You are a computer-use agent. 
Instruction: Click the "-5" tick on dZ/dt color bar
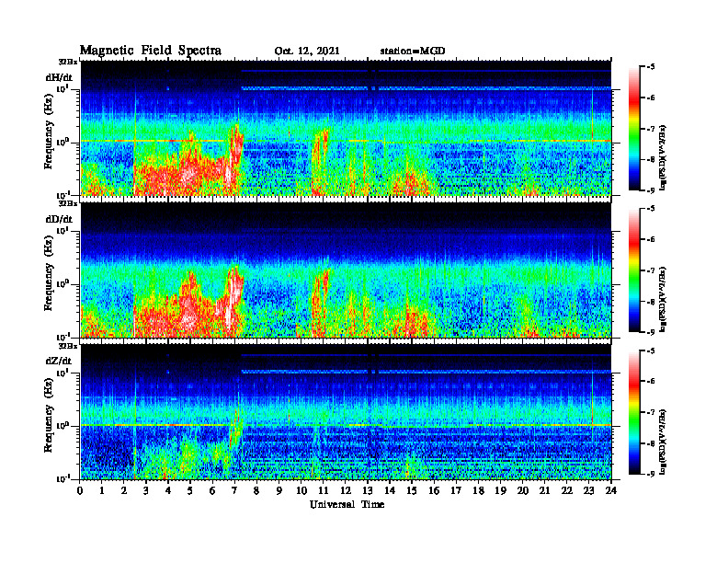[651, 350]
